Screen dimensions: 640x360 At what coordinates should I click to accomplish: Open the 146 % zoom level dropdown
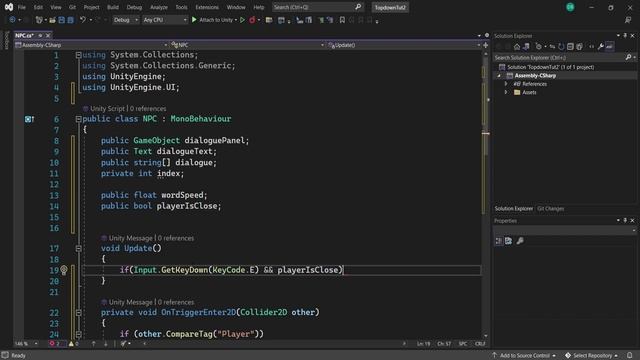point(26,344)
